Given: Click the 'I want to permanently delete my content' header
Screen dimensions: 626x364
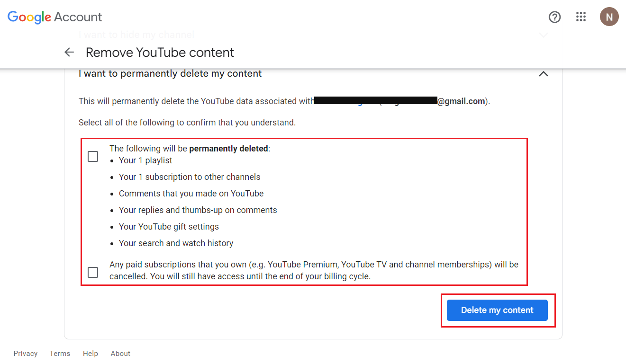Looking at the screenshot, I should [x=170, y=74].
